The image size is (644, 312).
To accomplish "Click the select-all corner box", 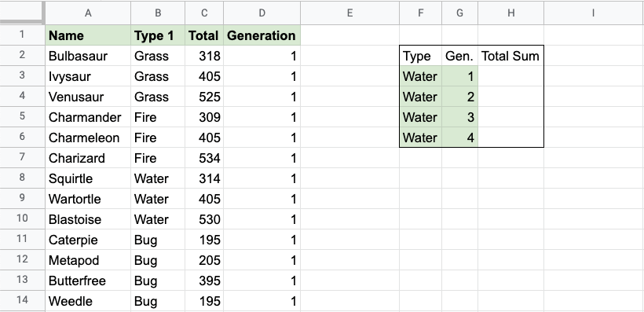I will click(22, 13).
